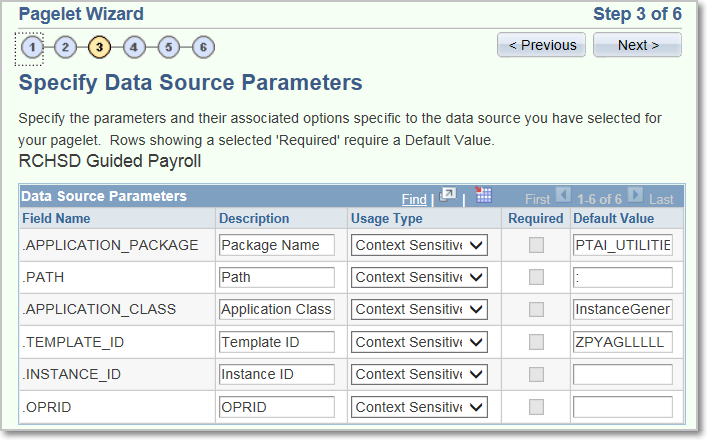Show previous rows arrow in grid header
Image resolution: width=707 pixels, height=440 pixels.
coord(563,195)
